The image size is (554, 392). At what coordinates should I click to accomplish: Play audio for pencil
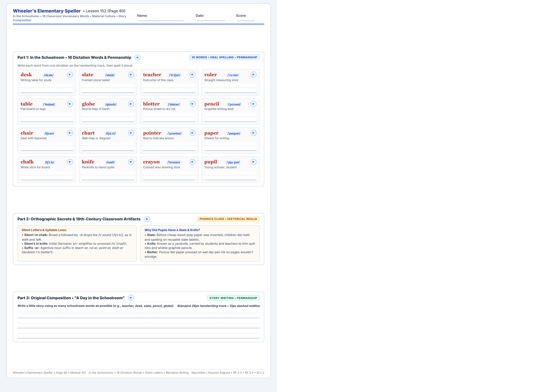tap(254, 104)
